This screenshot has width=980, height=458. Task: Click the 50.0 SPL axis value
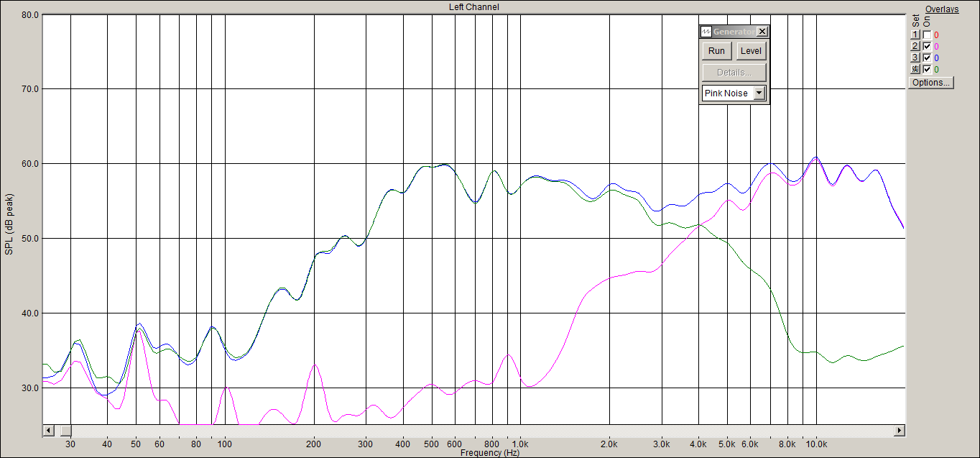click(29, 239)
